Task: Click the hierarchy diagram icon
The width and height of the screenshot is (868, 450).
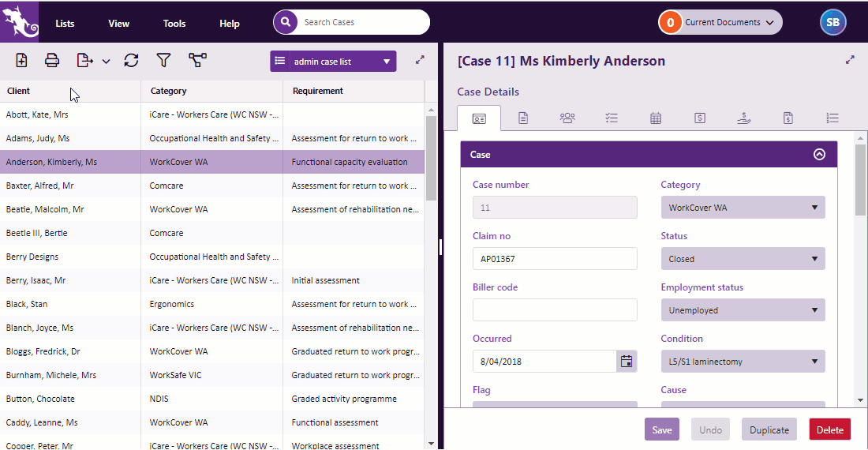Action: (x=197, y=60)
